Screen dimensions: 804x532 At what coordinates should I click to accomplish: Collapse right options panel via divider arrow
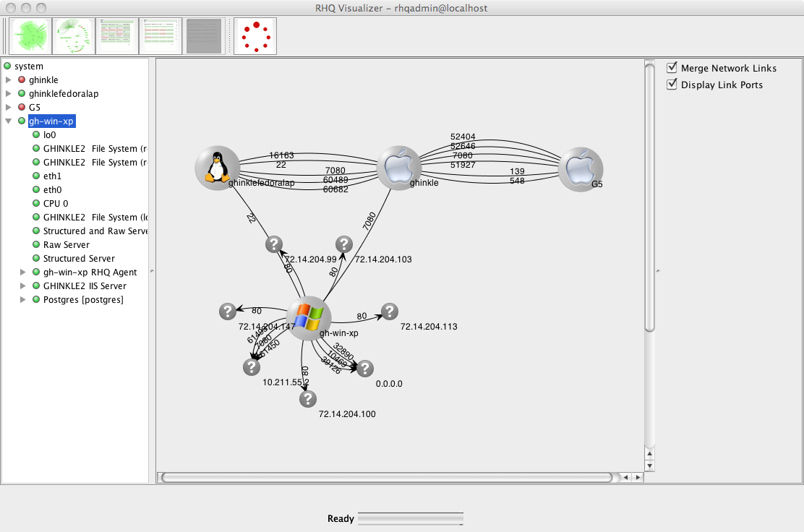(658, 270)
